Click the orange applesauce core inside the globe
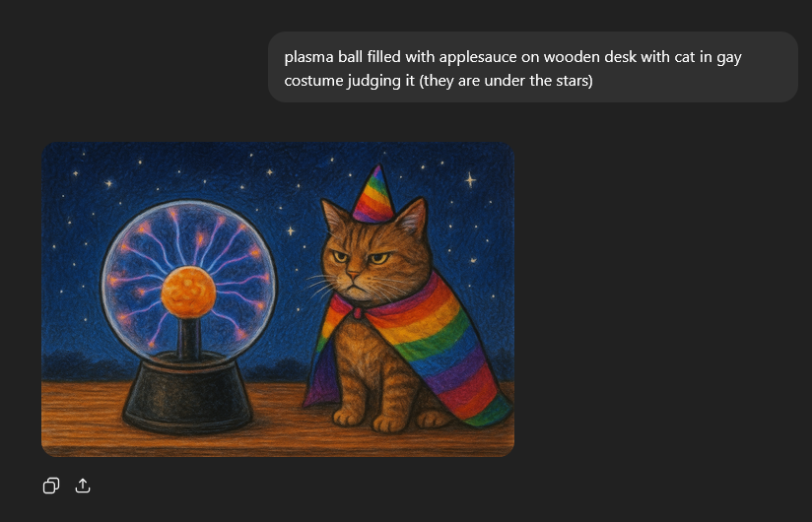Image resolution: width=812 pixels, height=522 pixels. click(188, 293)
